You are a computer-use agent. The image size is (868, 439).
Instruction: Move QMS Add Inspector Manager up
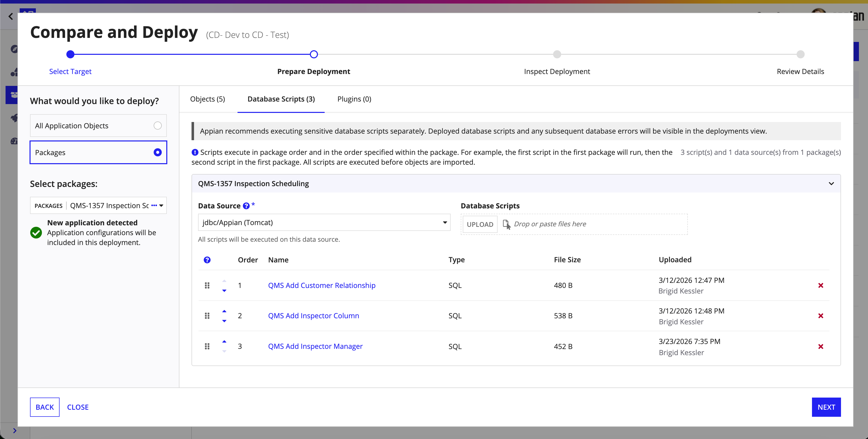[x=224, y=342]
